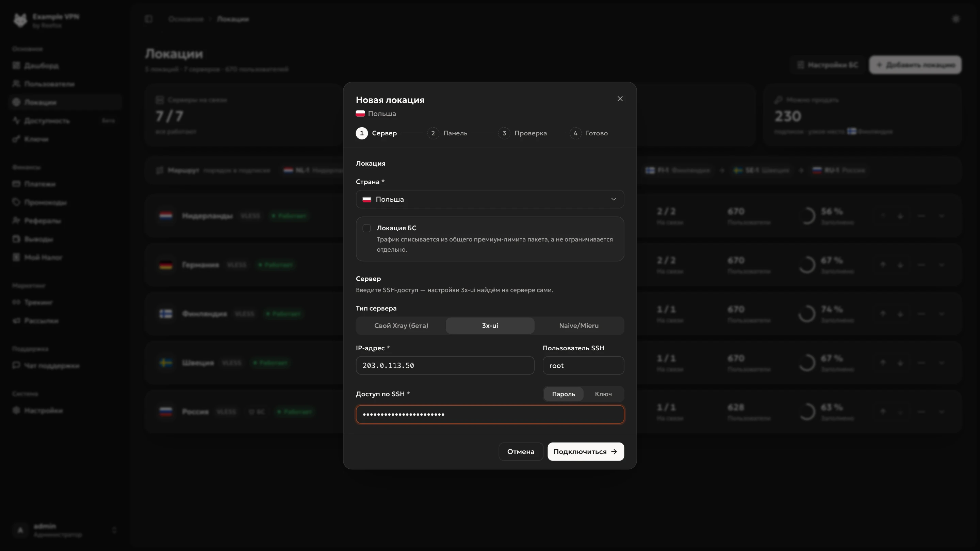
Task: Click the arrow icon in Подключиться button
Action: pyautogui.click(x=614, y=451)
